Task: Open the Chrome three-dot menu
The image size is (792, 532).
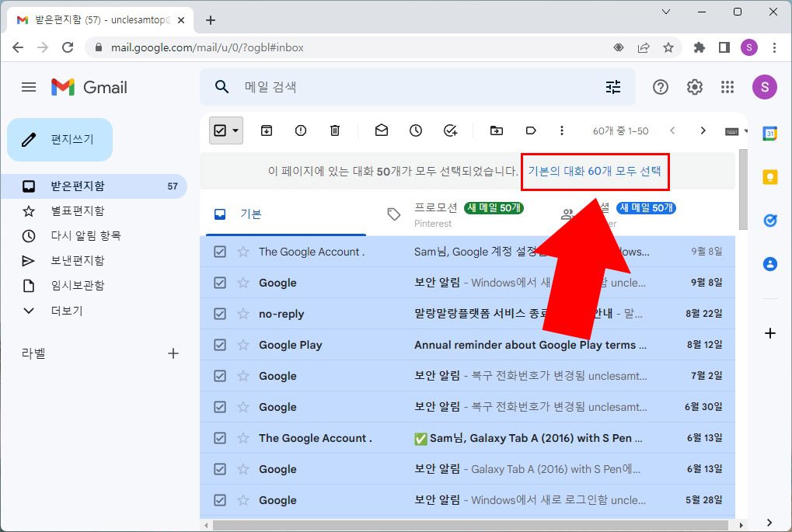Action: point(774,47)
